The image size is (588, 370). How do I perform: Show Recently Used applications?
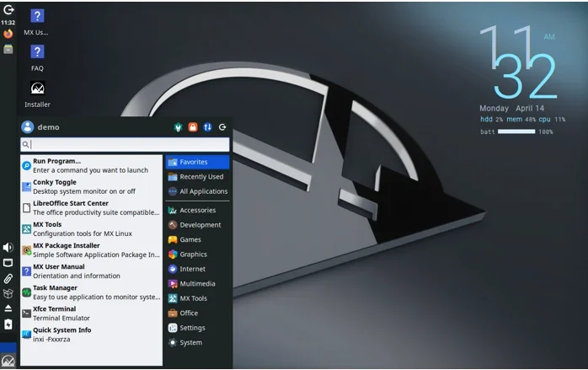197,177
